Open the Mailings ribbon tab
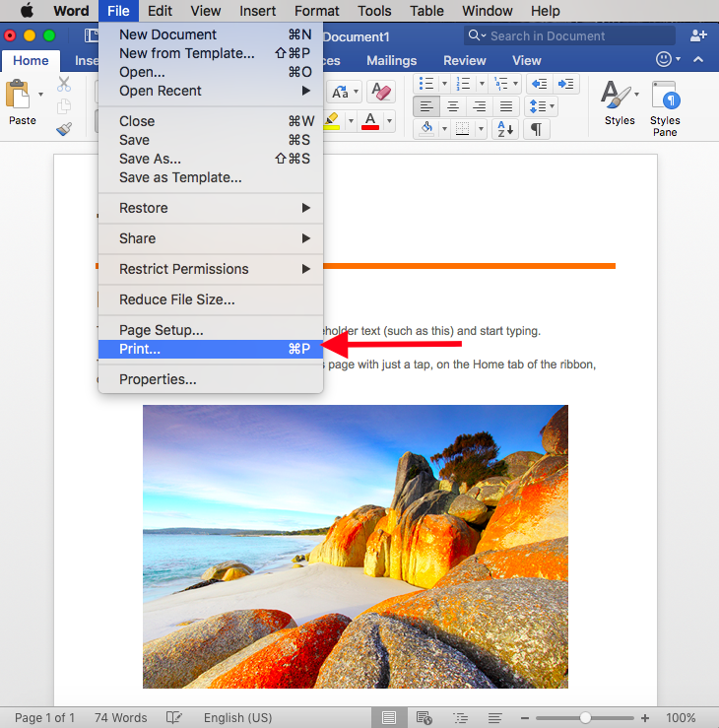Screen dimensions: 719x728 point(392,61)
